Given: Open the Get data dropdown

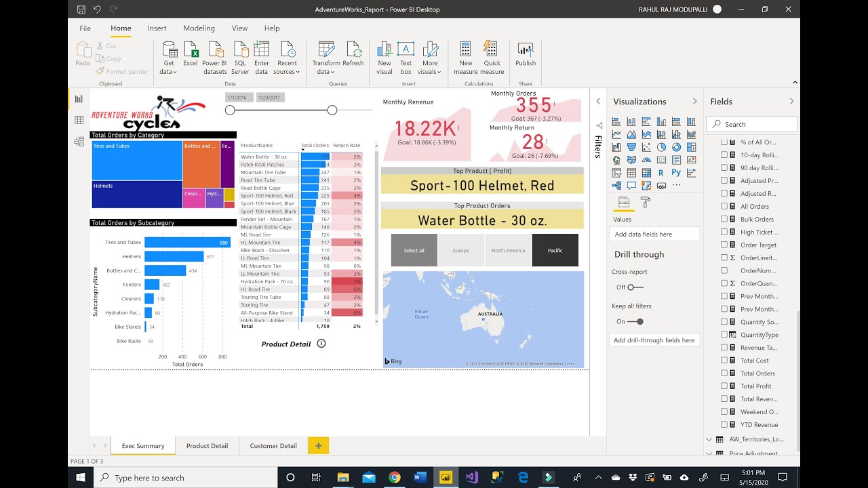Looking at the screenshot, I should 168,58.
